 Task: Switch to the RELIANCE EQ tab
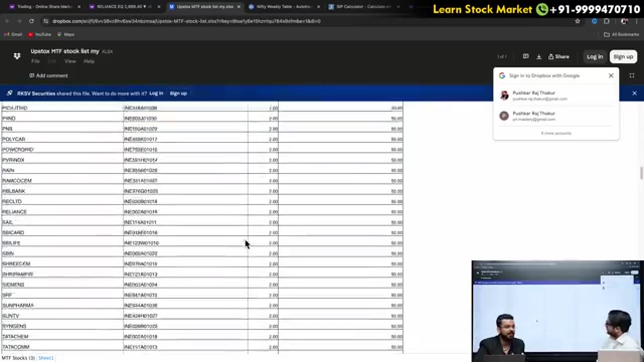125,7
